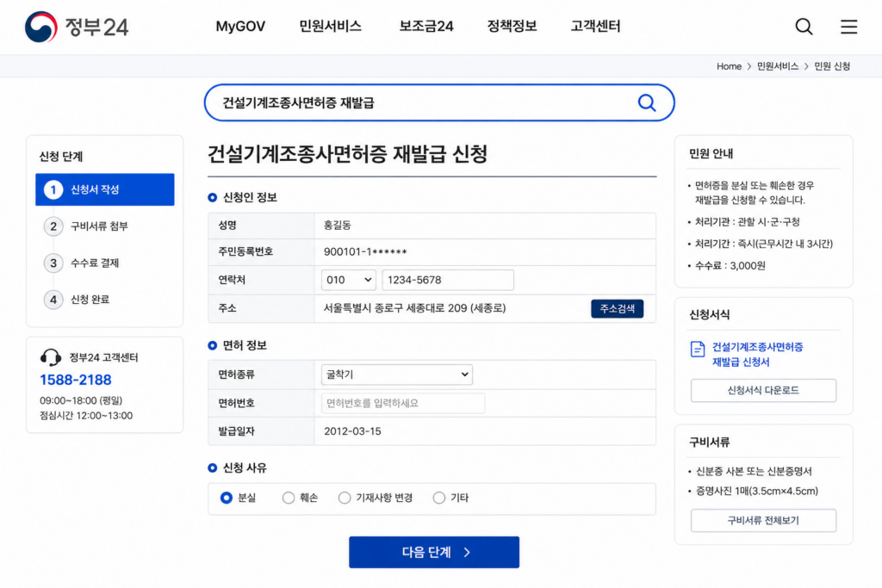The width and height of the screenshot is (882, 588).
Task: Select the 기타 radio button
Action: (x=438, y=498)
